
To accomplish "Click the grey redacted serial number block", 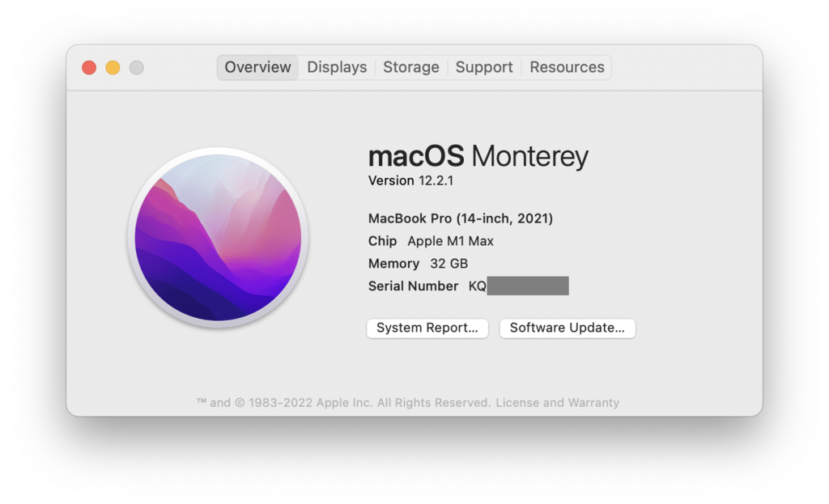I will (x=527, y=286).
